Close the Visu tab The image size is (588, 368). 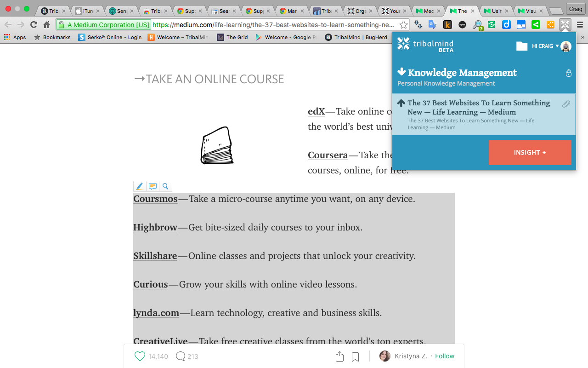[x=541, y=11]
